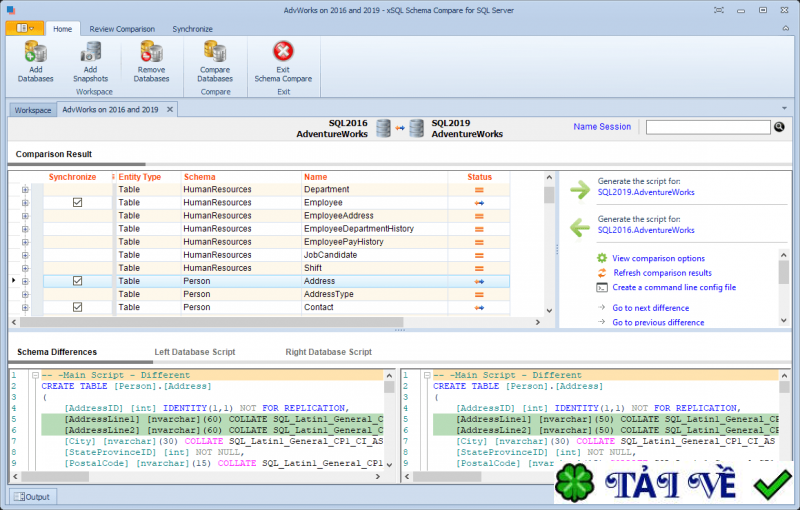The image size is (800, 510).
Task: Toggle Synchronize checkbox for Contact row
Action: point(77,308)
